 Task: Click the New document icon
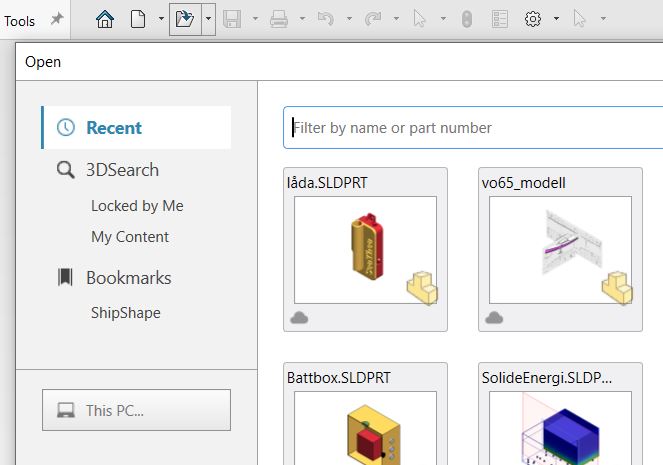tap(139, 19)
